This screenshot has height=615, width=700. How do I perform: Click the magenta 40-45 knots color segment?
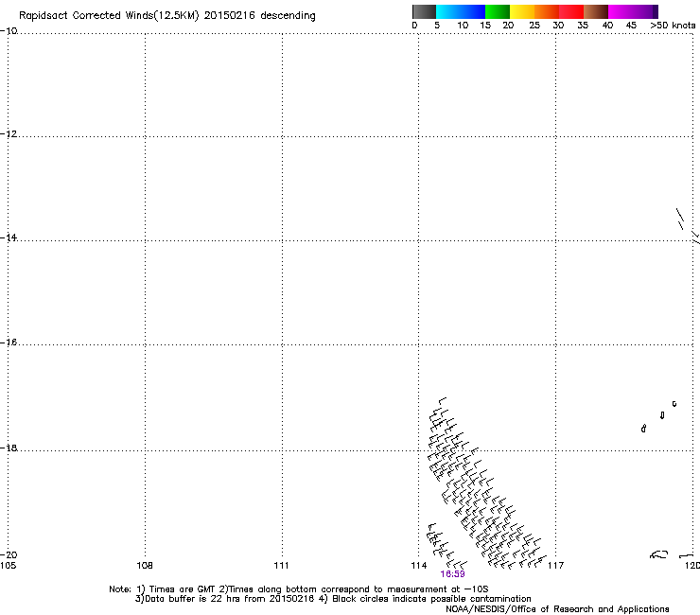(630, 11)
